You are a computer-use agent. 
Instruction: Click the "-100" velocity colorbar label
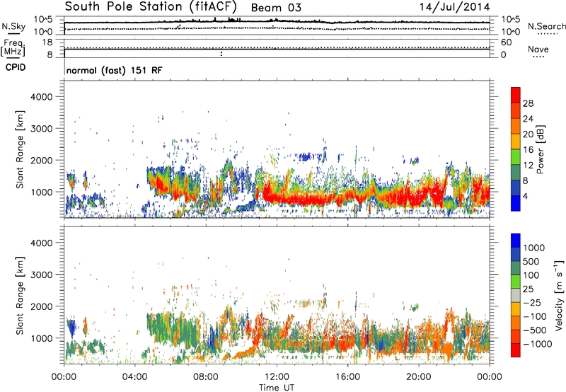pyautogui.click(x=534, y=316)
